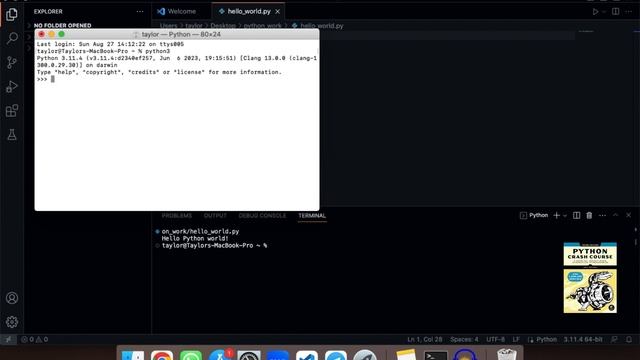Image resolution: width=640 pixels, height=360 pixels.
Task: Open Explorer panel more actions ellipsis
Action: tap(140, 11)
